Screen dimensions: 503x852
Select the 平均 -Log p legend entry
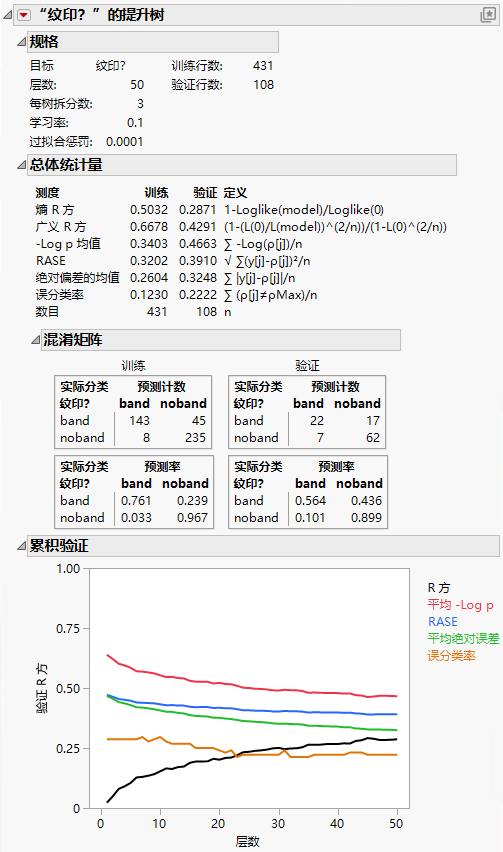[460, 605]
